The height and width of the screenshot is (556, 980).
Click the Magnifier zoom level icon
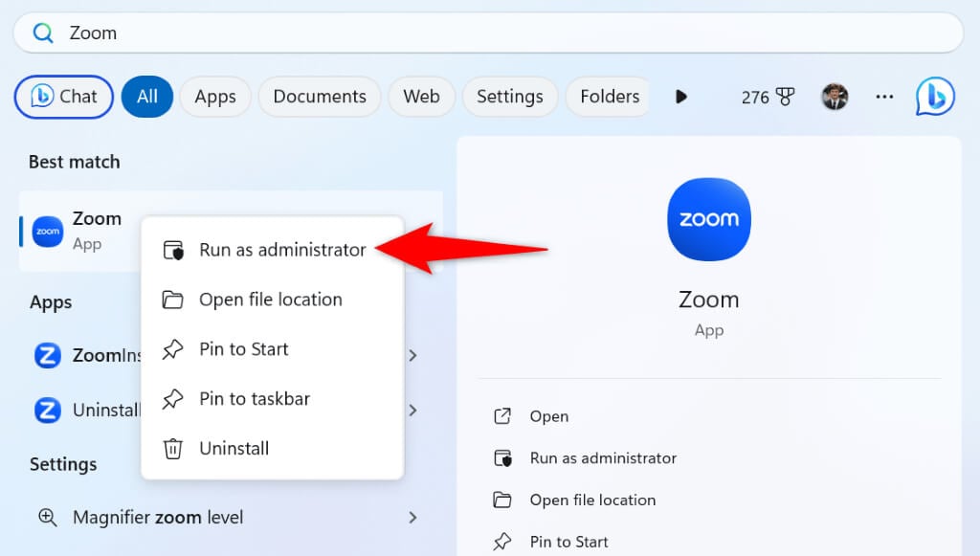point(48,518)
